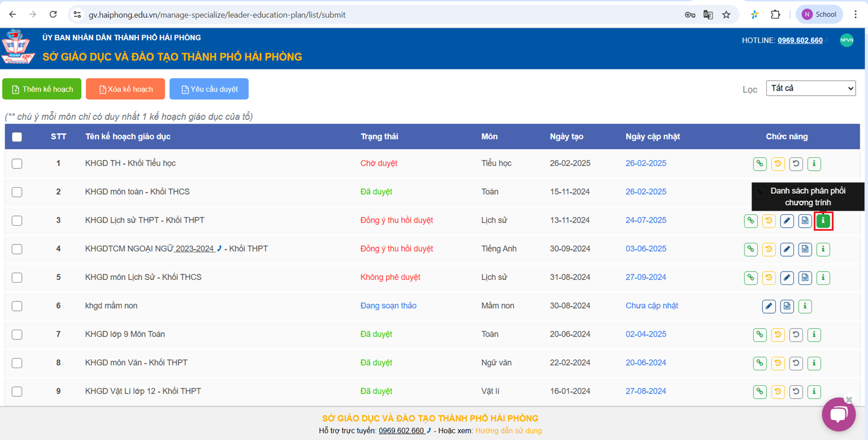Click the Google Translate icon in address bar
The width and height of the screenshot is (868, 440).
pos(708,15)
